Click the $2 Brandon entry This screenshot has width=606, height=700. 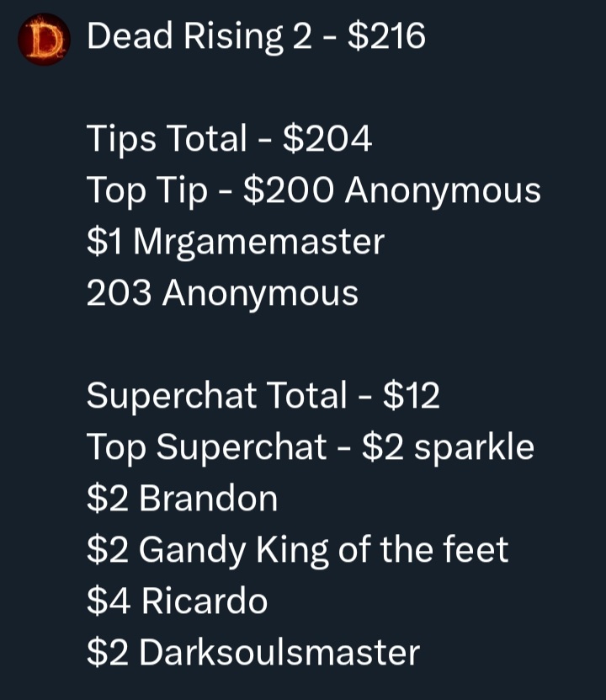pyautogui.click(x=183, y=498)
